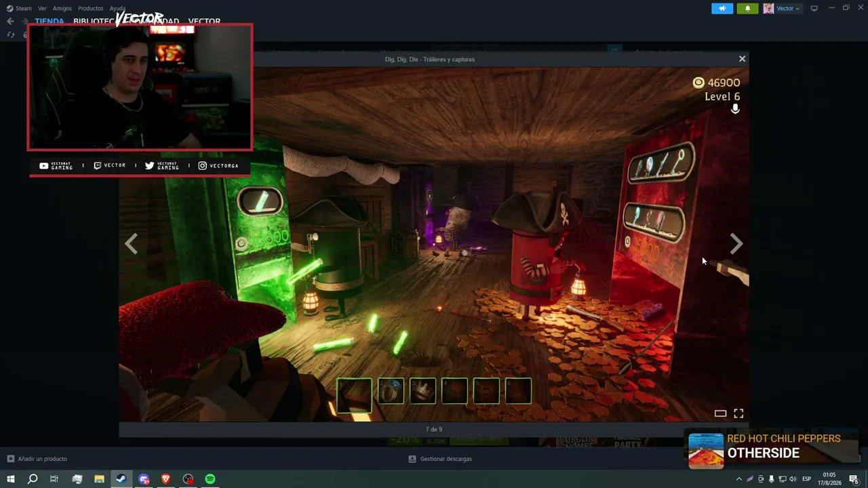Click Añadir un producto
Image resolution: width=868 pixels, height=488 pixels.
click(37, 459)
